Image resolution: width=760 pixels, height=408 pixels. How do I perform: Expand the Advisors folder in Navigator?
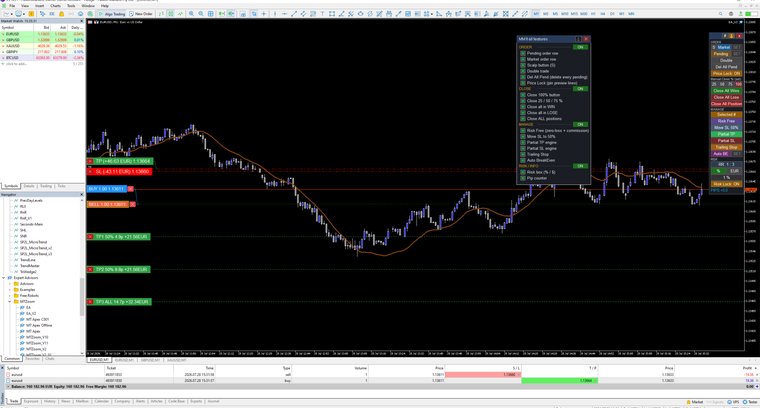[x=10, y=283]
